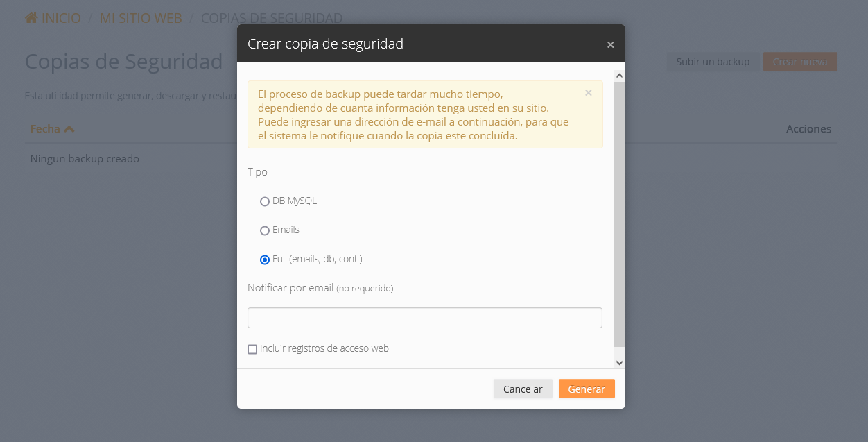Click the Cancelar button
Screen dimensions: 868x442
coord(523,389)
